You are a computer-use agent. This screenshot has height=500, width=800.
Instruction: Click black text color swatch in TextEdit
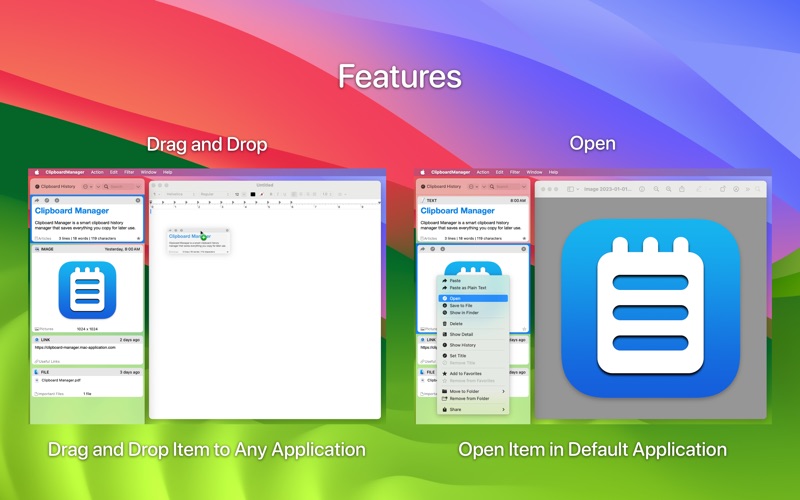click(253, 194)
